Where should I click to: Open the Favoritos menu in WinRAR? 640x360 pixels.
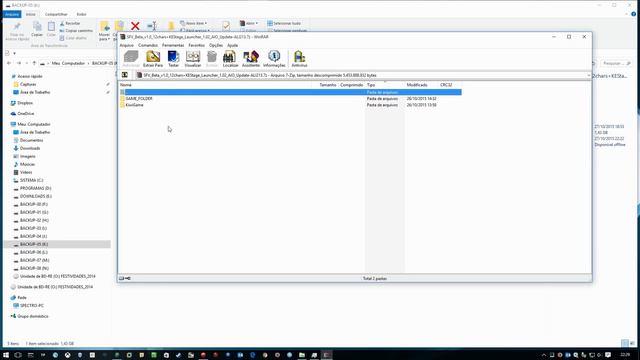coord(196,45)
